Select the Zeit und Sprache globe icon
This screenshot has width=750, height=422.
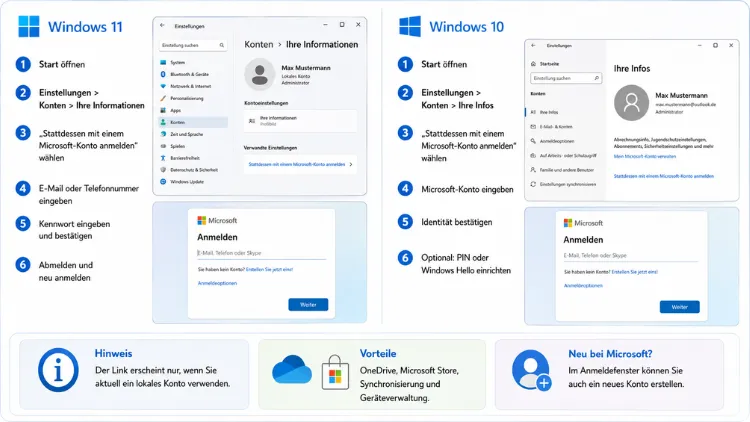[163, 134]
